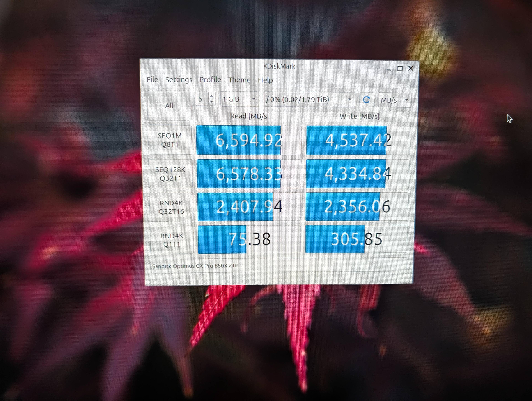Click the RND4K Q1T1 write result 305.85

pyautogui.click(x=356, y=239)
